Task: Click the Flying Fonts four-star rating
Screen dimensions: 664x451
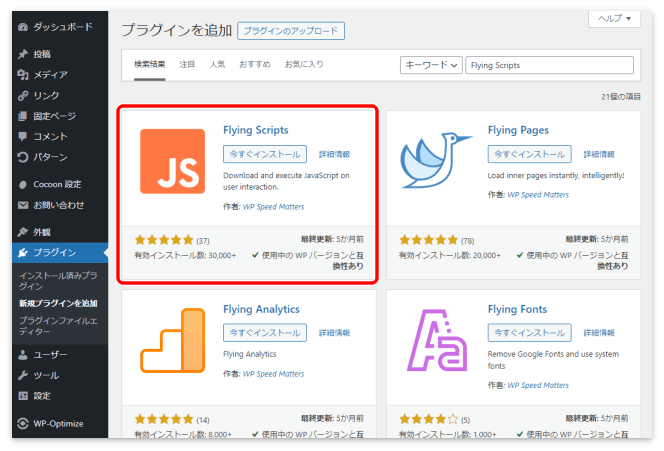Action: coord(429,420)
